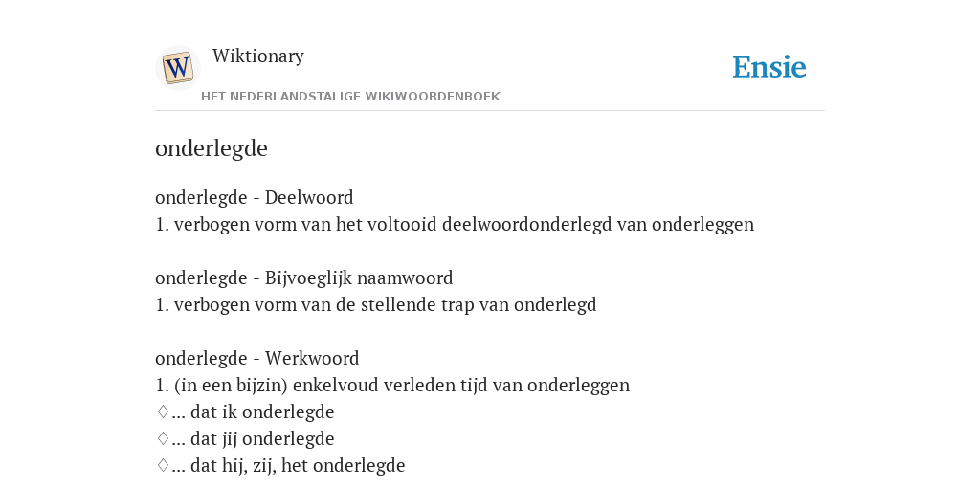Click the Wiktionary W logo icon
The image size is (980, 490).
pyautogui.click(x=177, y=68)
